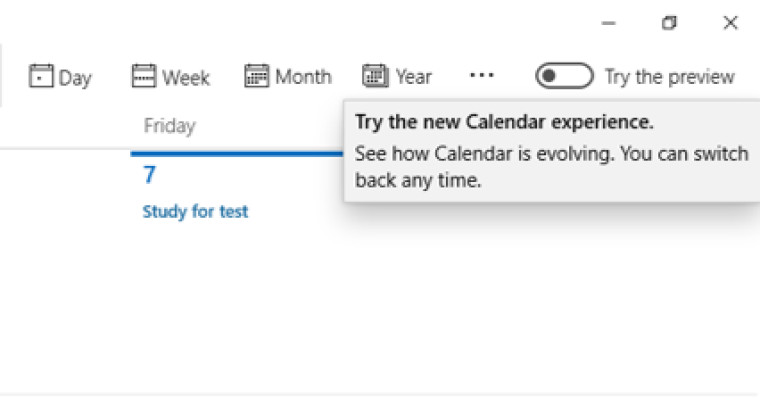Image resolution: width=760 pixels, height=398 pixels.
Task: Click the 'Try the preview' label text
Action: [670, 77]
